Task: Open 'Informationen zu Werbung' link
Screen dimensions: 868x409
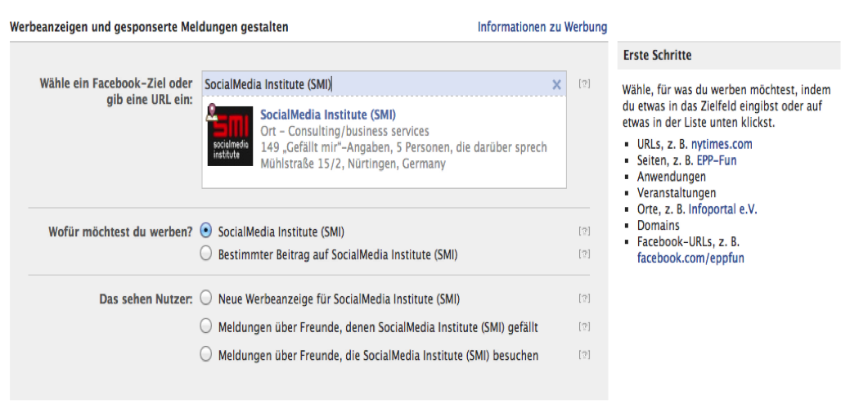Action: coord(542,26)
